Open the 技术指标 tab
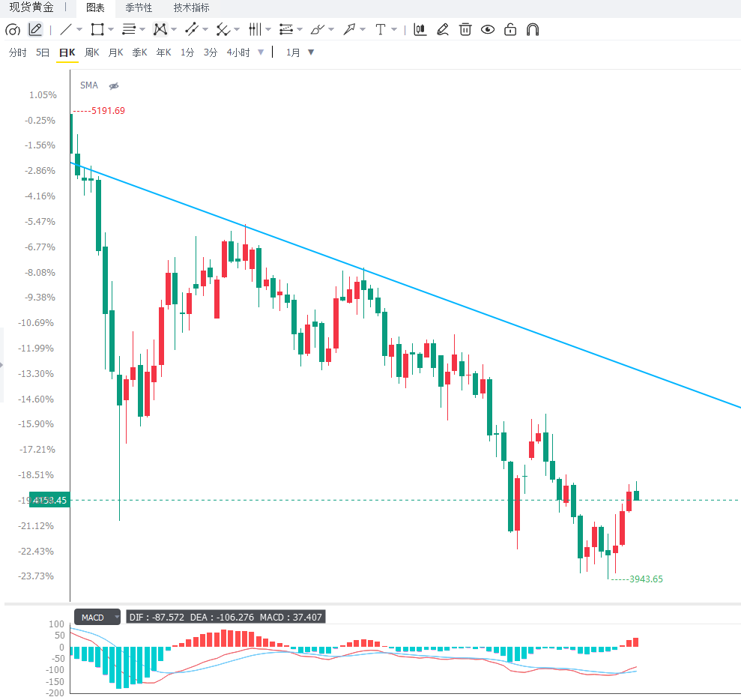This screenshot has width=741, height=700. pos(191,7)
